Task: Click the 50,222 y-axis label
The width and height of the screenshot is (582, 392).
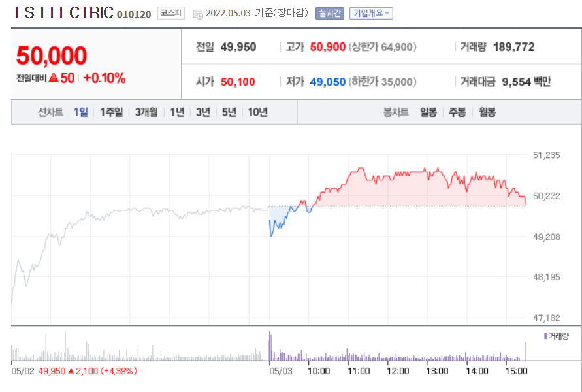Action: [x=546, y=196]
